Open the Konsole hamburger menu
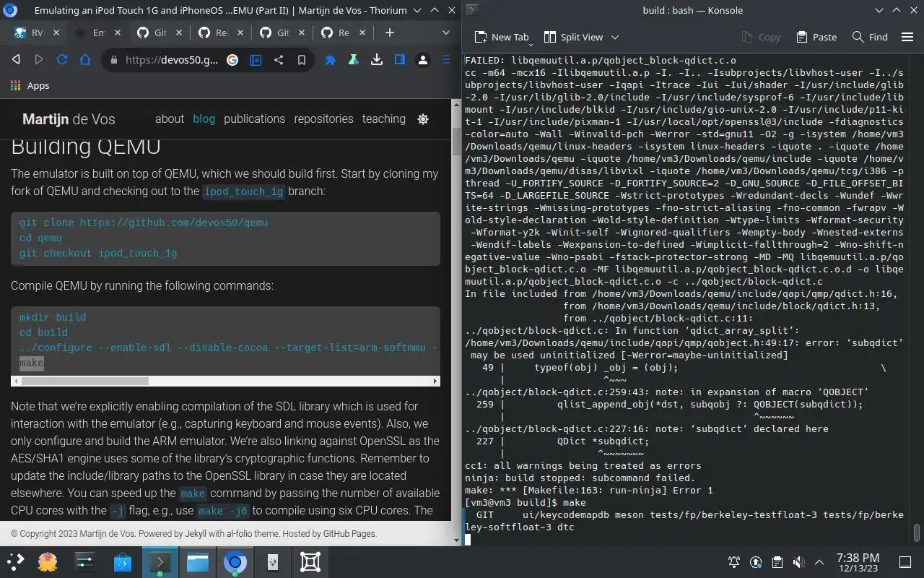The width and height of the screenshot is (924, 578). [907, 37]
